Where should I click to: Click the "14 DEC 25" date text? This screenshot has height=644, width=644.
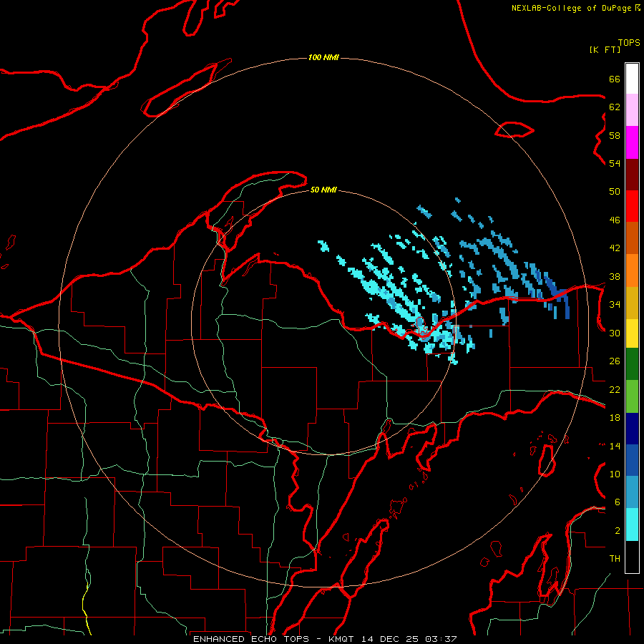click(x=390, y=639)
